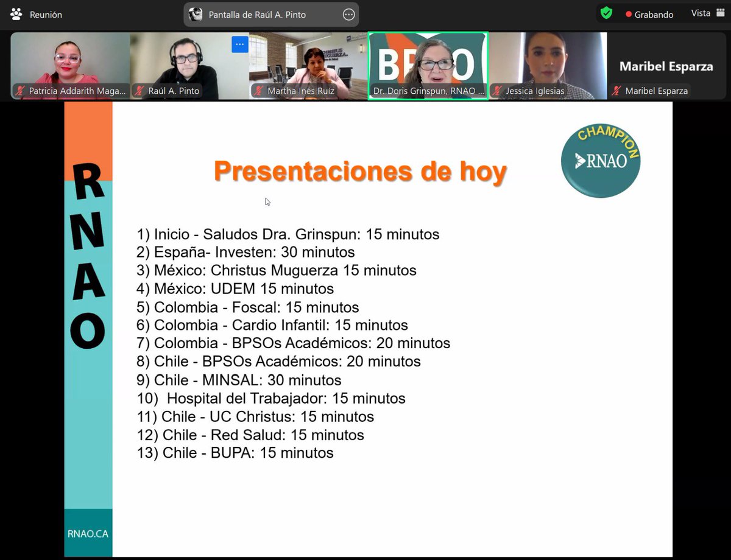Click the green security shield icon
Image resolution: width=731 pixels, height=560 pixels.
pos(607,12)
